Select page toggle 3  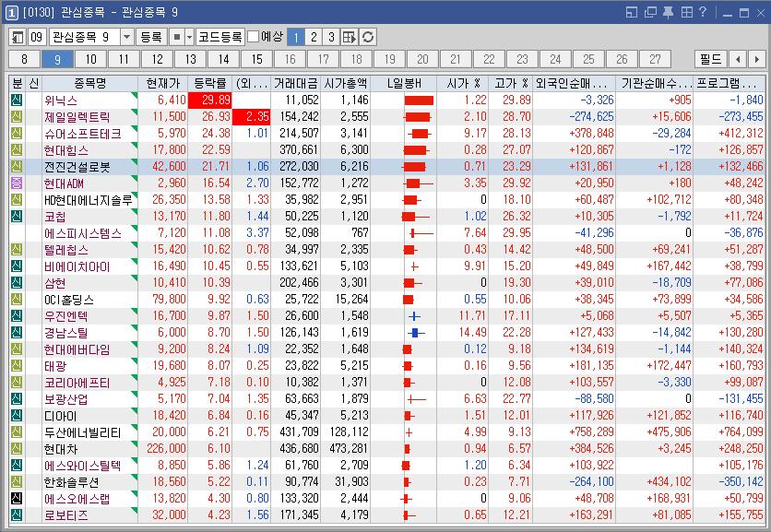tap(331, 37)
